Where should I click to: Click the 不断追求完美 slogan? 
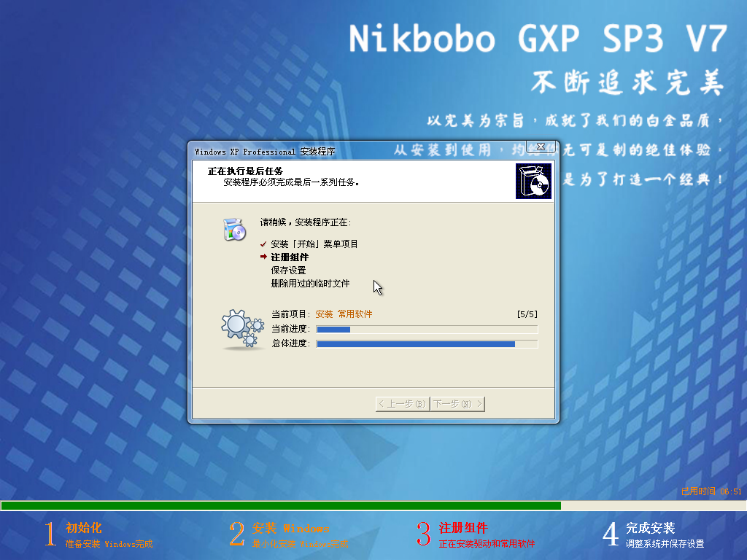628,82
